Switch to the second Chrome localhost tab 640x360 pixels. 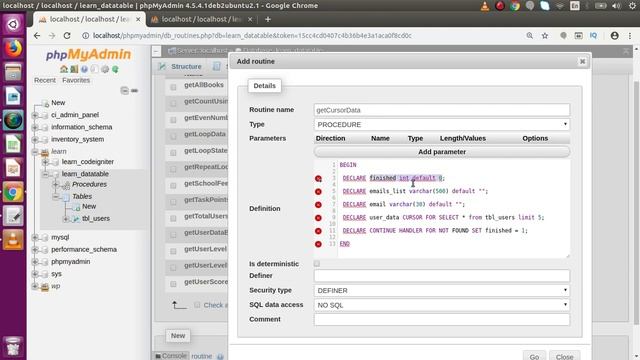(x=200, y=19)
